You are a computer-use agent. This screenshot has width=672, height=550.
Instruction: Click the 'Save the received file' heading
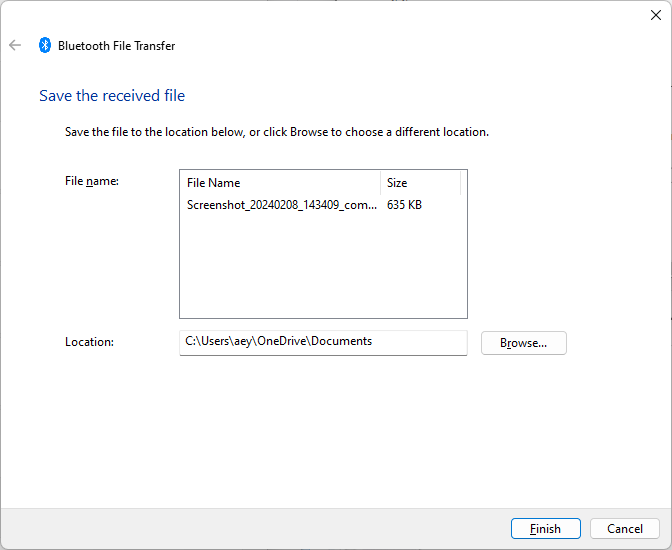click(112, 96)
